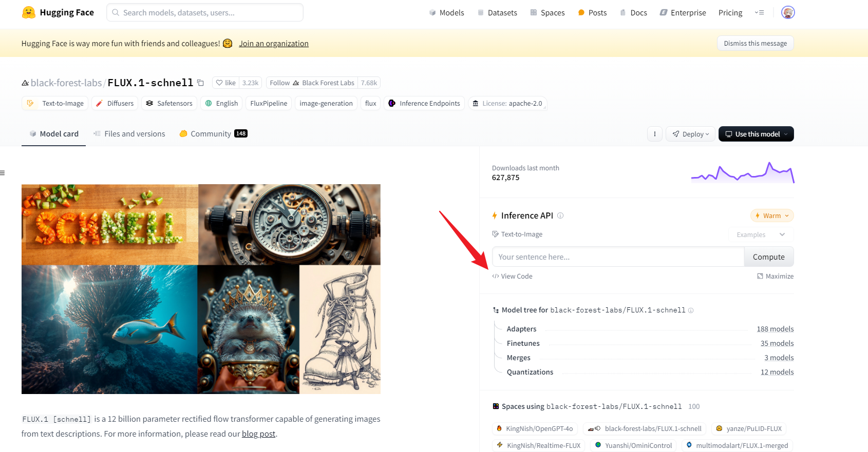Focus the Your sentence here input
This screenshot has height=452, width=868.
point(618,257)
